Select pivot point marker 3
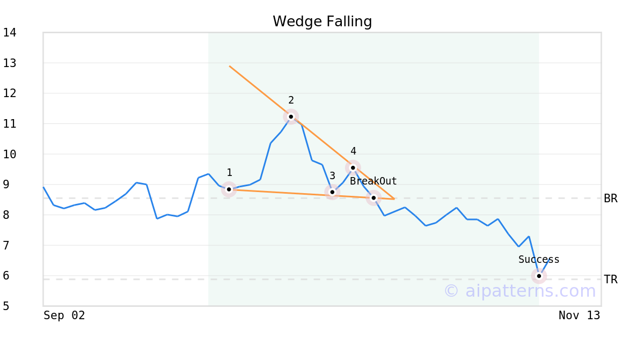Viewport: 644px width, 338px height. 332,192
